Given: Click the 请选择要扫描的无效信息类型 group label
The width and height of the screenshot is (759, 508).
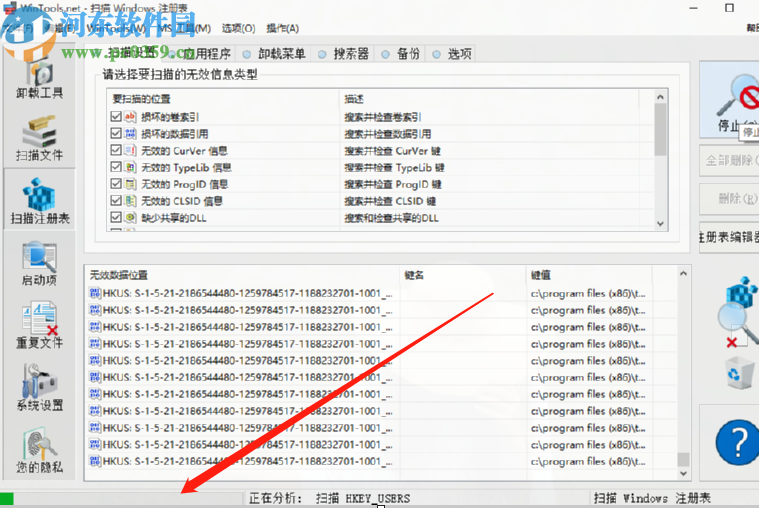Looking at the screenshot, I should tap(180, 75).
